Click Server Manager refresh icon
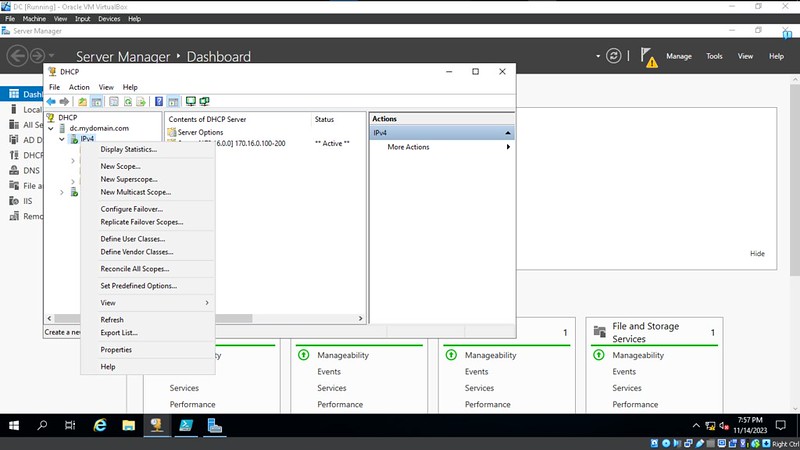The image size is (800, 450). click(613, 56)
